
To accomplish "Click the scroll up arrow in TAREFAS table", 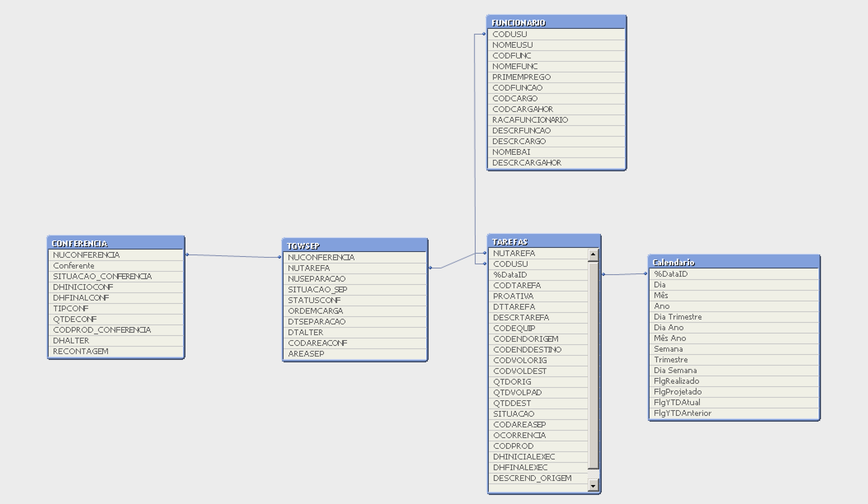I will pyautogui.click(x=593, y=254).
